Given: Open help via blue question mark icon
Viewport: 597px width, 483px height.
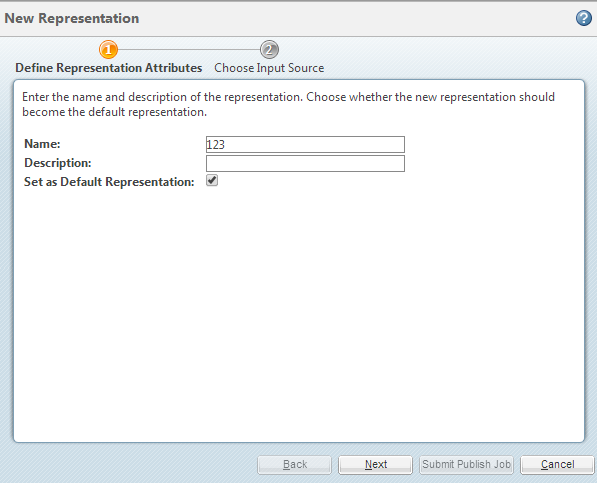Looking at the screenshot, I should point(583,18).
